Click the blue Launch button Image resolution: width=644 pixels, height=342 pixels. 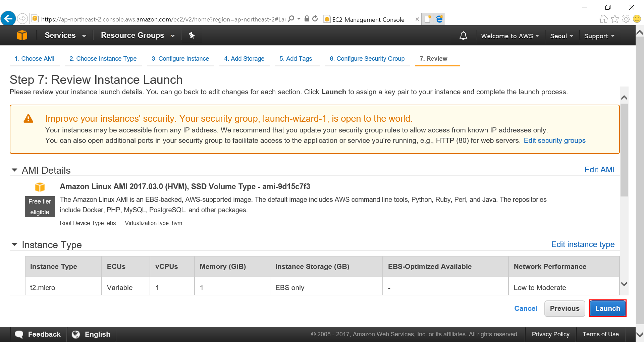607,308
